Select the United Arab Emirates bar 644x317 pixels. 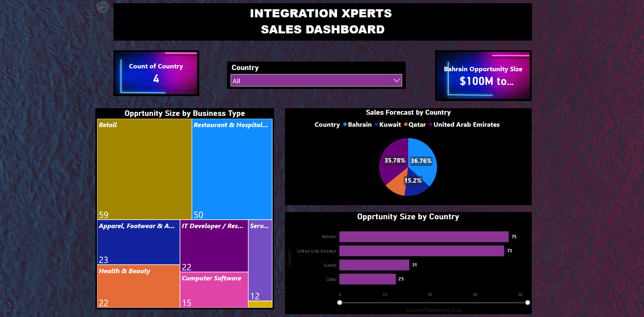(x=422, y=251)
